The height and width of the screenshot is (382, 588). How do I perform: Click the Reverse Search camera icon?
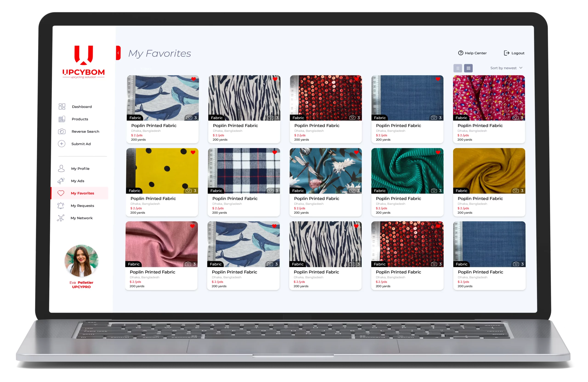click(62, 131)
